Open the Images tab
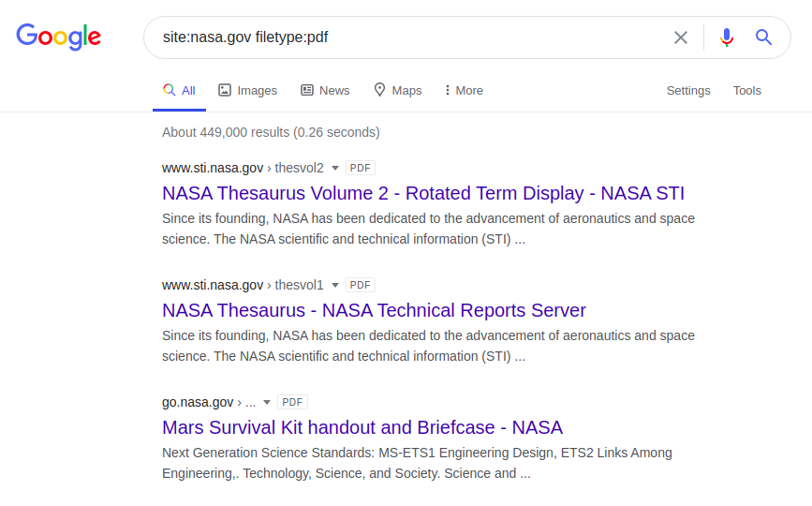The height and width of the screenshot is (506, 812). tap(248, 91)
